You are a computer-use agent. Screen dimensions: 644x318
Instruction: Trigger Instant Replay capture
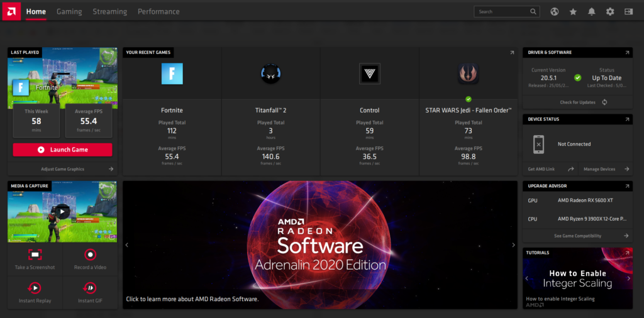(x=35, y=288)
